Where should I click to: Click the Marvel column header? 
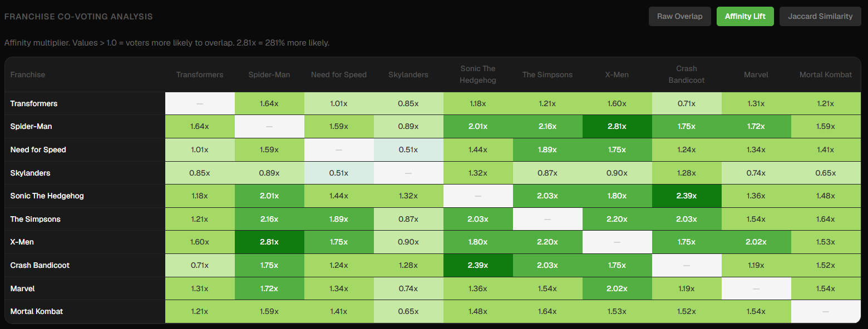tap(756, 74)
